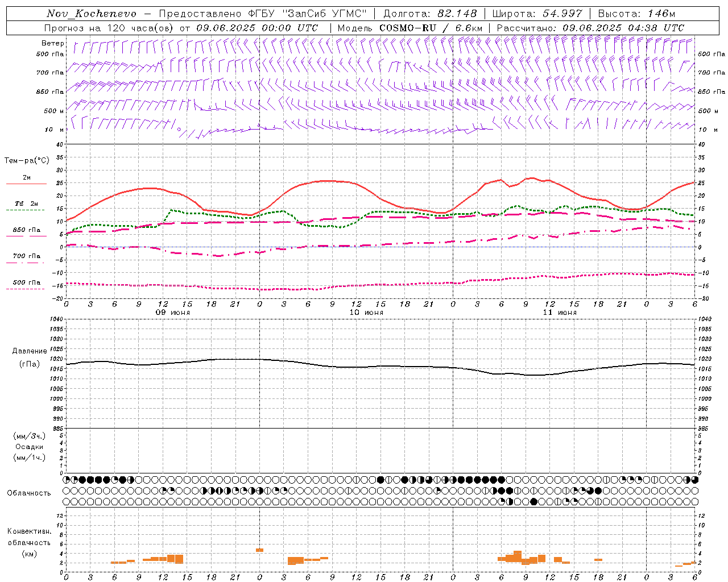Click the '(мм/1ч.)' precipitation unit label

tap(30, 458)
